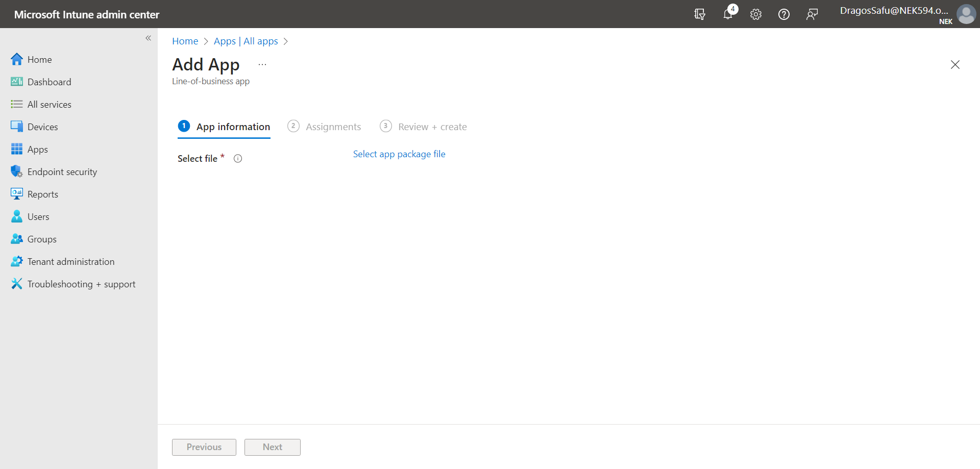The height and width of the screenshot is (469, 980).
Task: Collapse the left navigation sidebar
Action: 149,38
